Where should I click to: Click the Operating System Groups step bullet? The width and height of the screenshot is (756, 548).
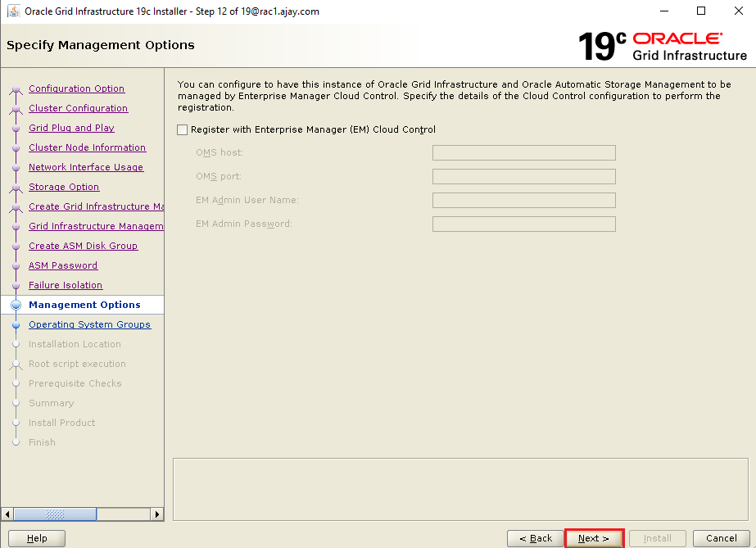[x=16, y=325]
